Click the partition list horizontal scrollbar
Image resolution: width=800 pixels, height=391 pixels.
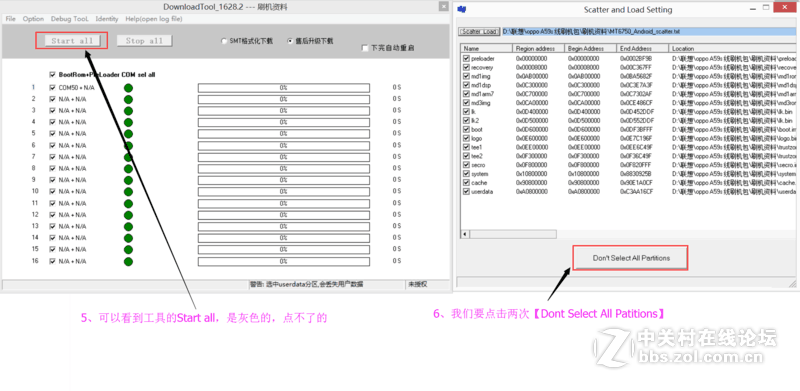pyautogui.click(x=513, y=234)
